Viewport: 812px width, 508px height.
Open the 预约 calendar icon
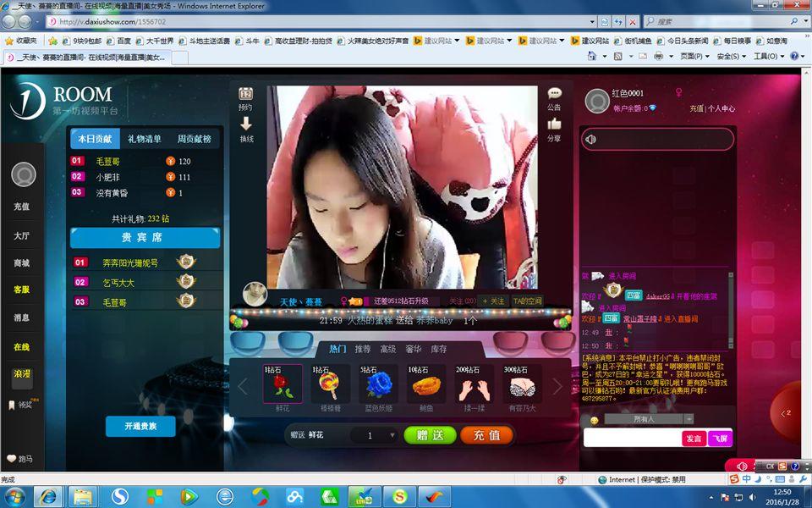[x=245, y=94]
